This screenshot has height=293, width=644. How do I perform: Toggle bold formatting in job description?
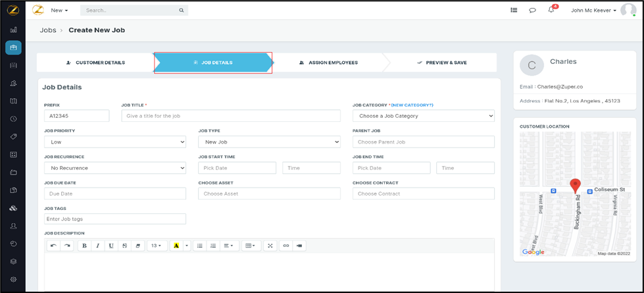pyautogui.click(x=84, y=246)
